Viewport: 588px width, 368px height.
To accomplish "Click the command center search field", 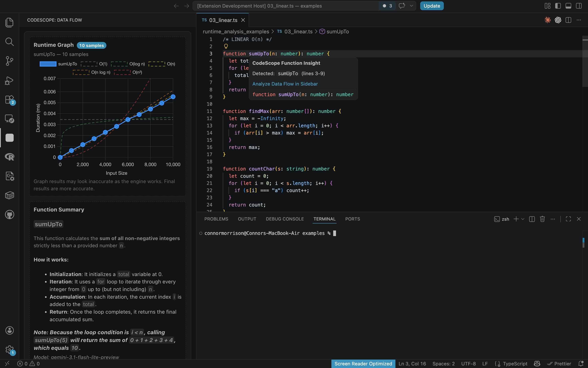I will coord(285,6).
